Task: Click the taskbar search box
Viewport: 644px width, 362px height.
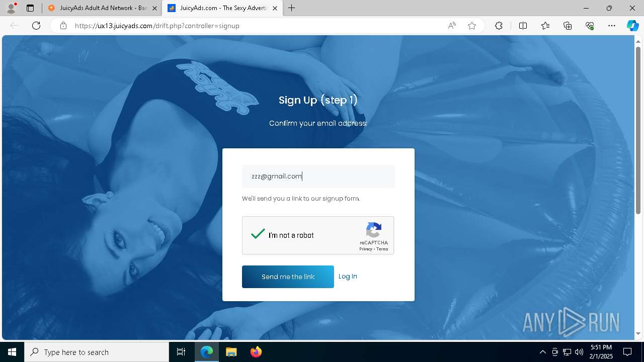Action: [97, 352]
